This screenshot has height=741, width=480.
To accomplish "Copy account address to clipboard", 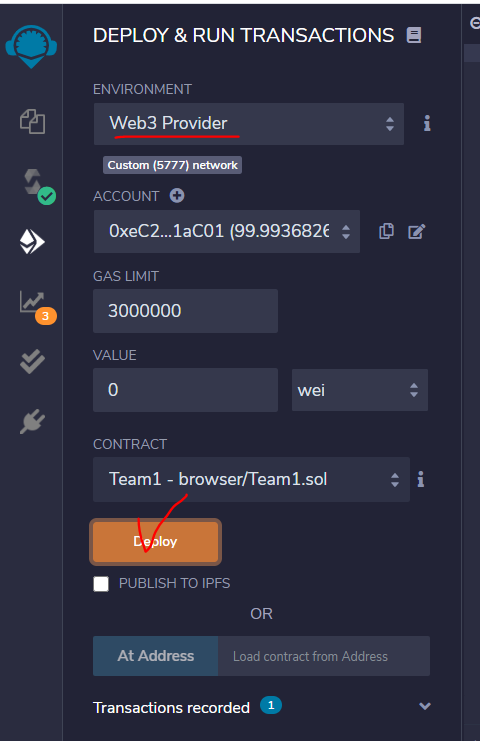I will (386, 231).
